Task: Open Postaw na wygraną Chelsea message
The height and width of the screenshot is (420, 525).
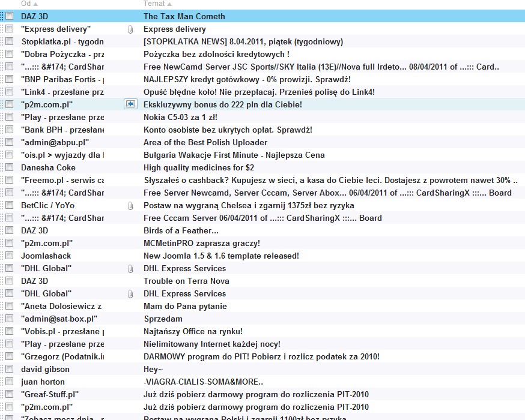Action: (249, 205)
